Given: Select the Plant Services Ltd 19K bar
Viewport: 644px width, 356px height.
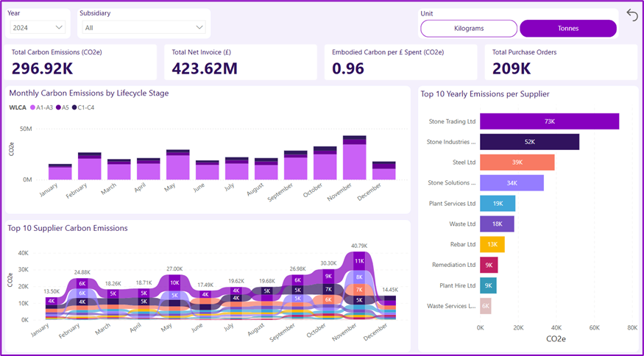Looking at the screenshot, I should pyautogui.click(x=498, y=204).
